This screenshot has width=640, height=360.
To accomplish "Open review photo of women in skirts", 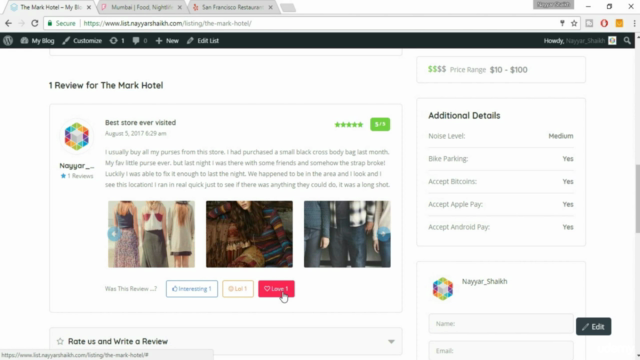I will click(151, 234).
